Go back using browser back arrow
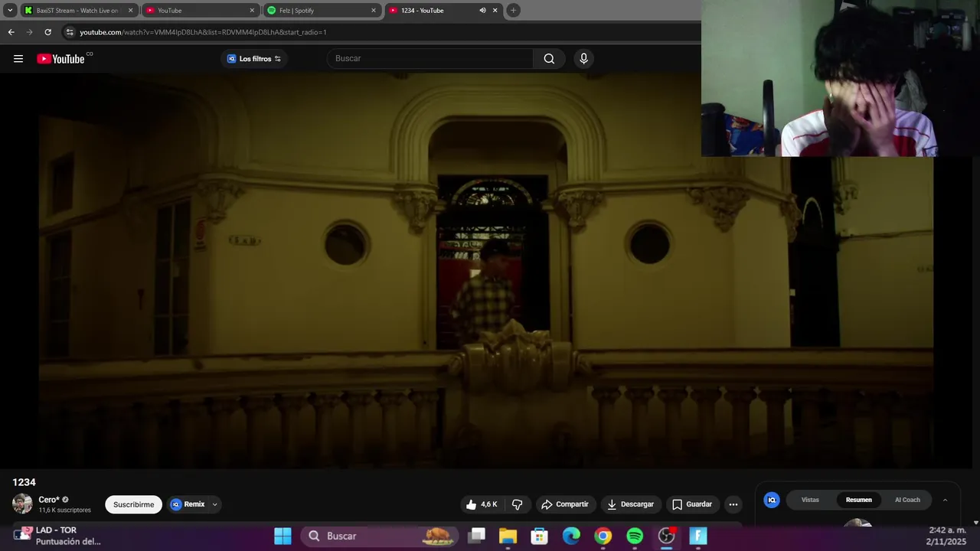The width and height of the screenshot is (980, 551). coord(11,32)
